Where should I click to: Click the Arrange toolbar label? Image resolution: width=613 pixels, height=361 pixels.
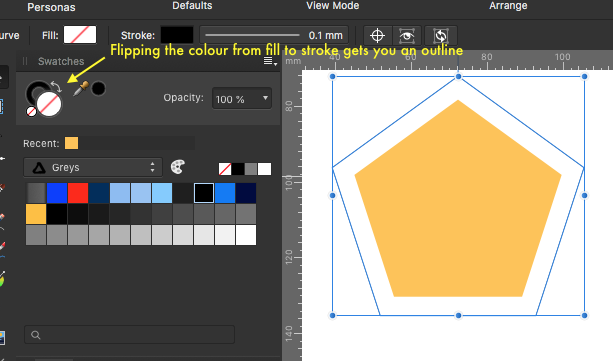508,6
